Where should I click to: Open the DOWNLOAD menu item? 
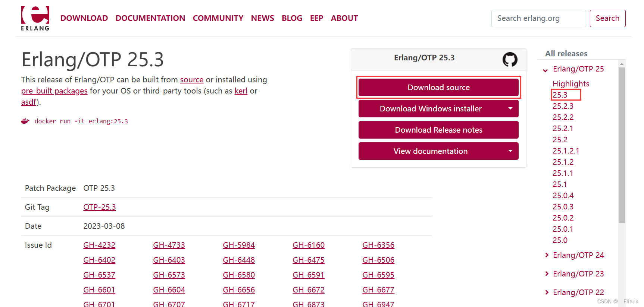click(x=84, y=18)
